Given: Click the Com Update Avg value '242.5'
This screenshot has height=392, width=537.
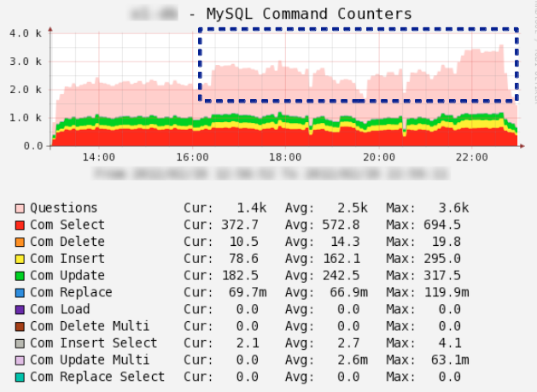Looking at the screenshot, I should [341, 276].
